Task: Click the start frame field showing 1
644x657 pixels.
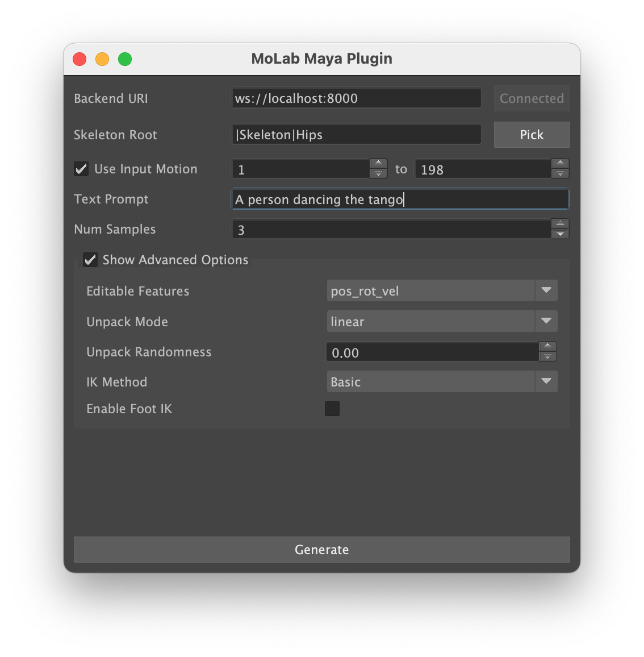Action: pos(300,169)
